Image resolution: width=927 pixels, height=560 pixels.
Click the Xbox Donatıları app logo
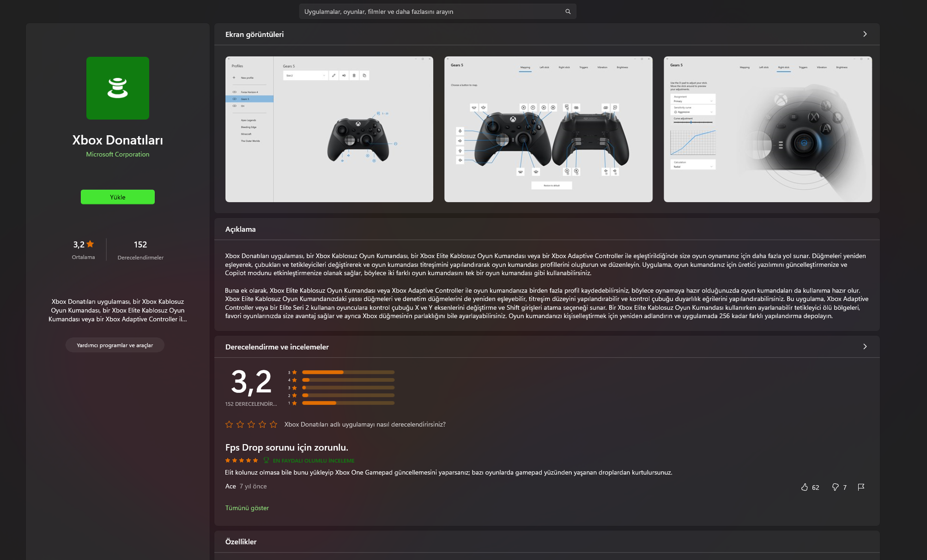(118, 88)
